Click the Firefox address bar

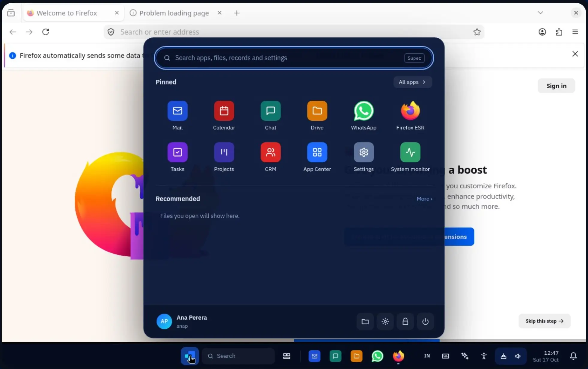294,32
